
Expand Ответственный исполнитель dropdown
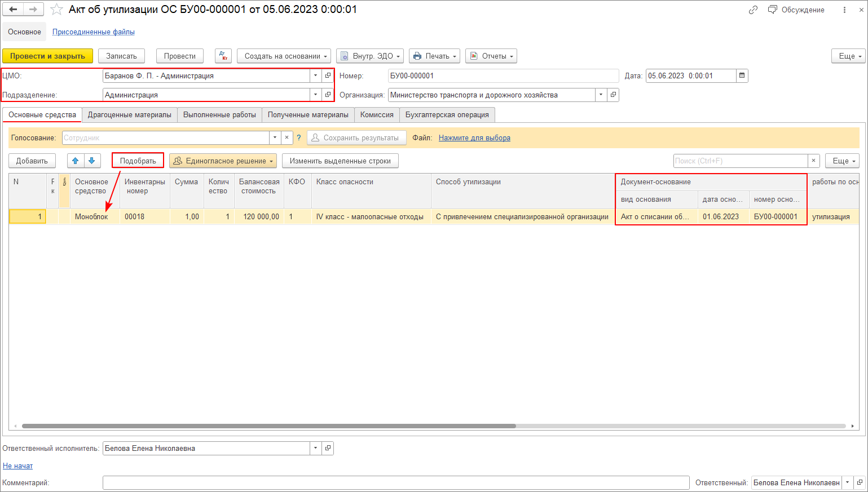tap(315, 448)
